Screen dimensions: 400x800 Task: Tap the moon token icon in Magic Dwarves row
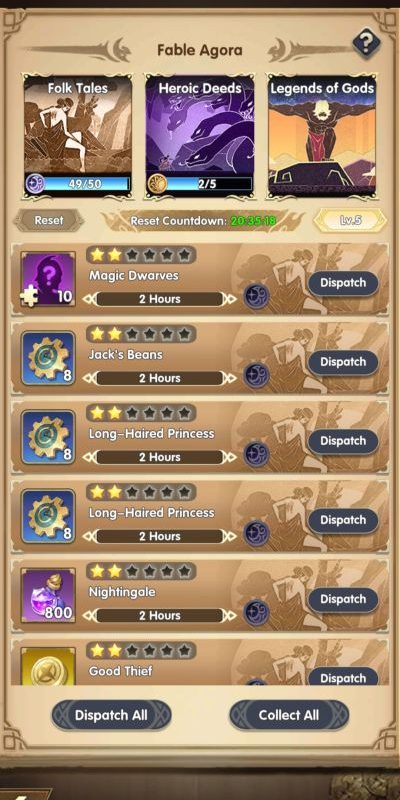click(256, 297)
